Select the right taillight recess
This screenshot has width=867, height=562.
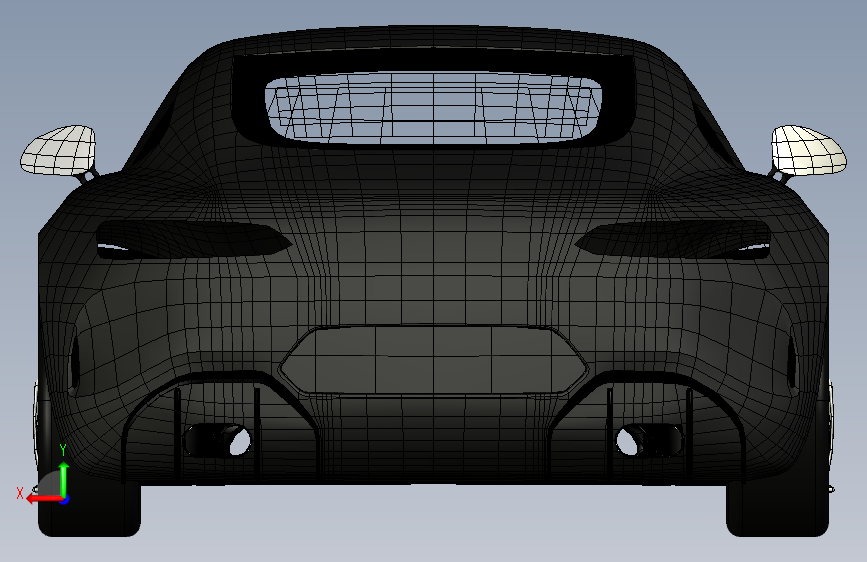point(675,239)
